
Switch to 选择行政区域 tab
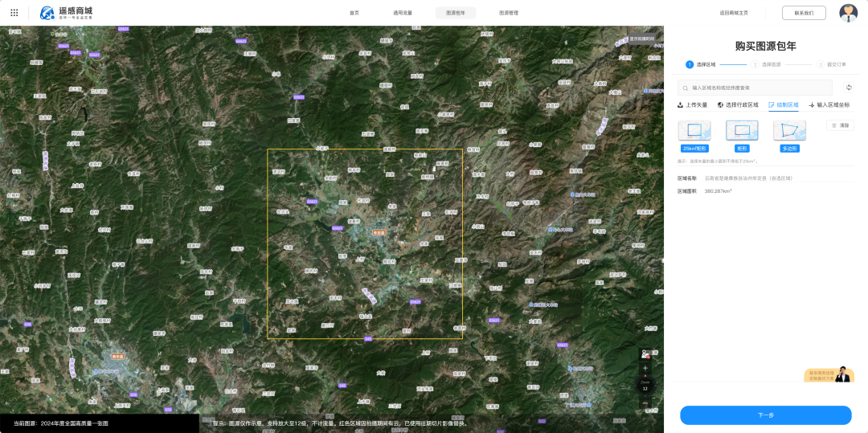tap(738, 104)
